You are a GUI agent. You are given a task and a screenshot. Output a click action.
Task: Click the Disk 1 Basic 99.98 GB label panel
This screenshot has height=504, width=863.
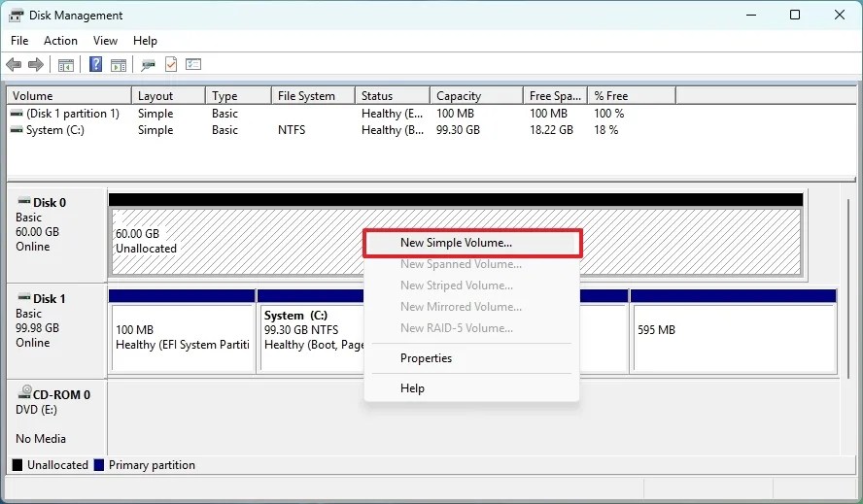pos(56,331)
